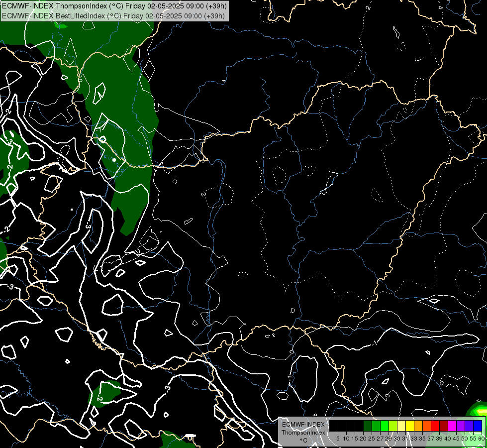Click the legend tick value 40

coord(448,439)
